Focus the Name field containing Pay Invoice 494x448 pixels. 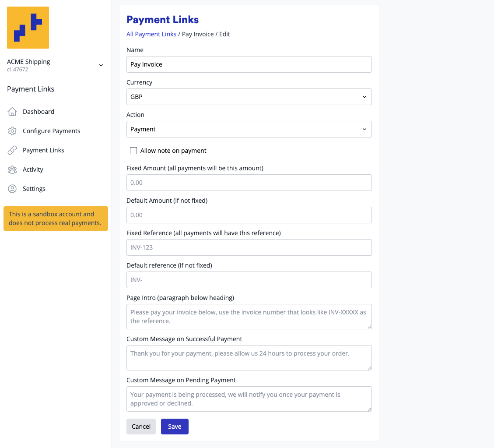(x=249, y=64)
